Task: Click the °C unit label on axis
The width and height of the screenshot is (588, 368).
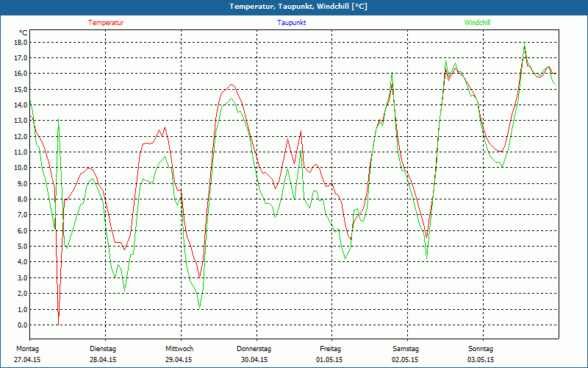Action: (24, 32)
